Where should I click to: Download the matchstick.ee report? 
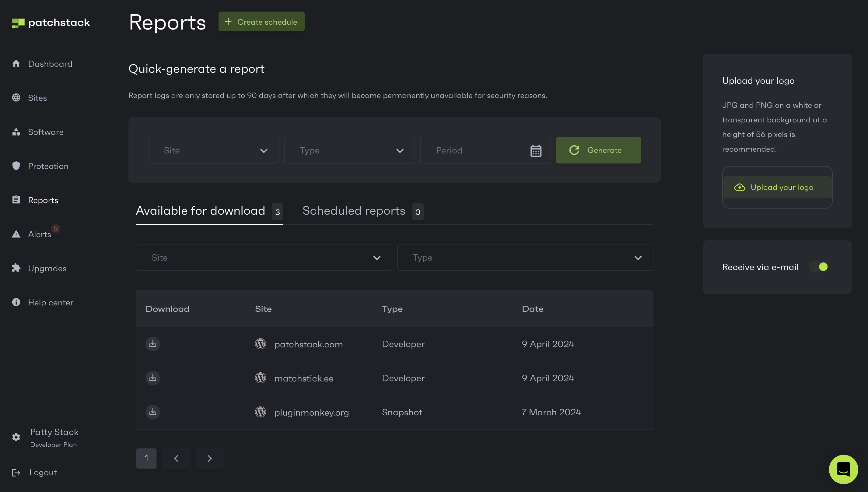pyautogui.click(x=153, y=378)
